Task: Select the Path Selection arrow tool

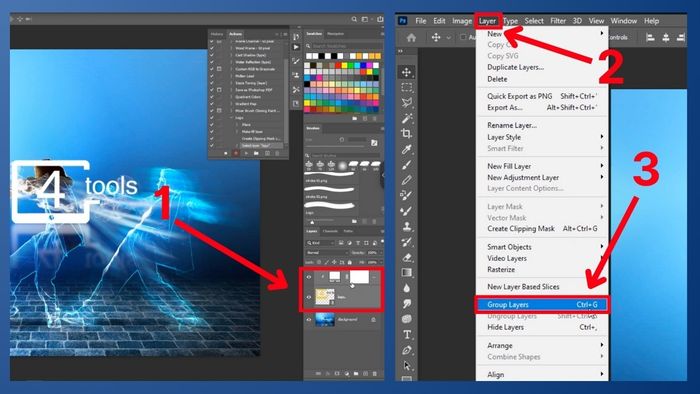Action: tap(407, 366)
